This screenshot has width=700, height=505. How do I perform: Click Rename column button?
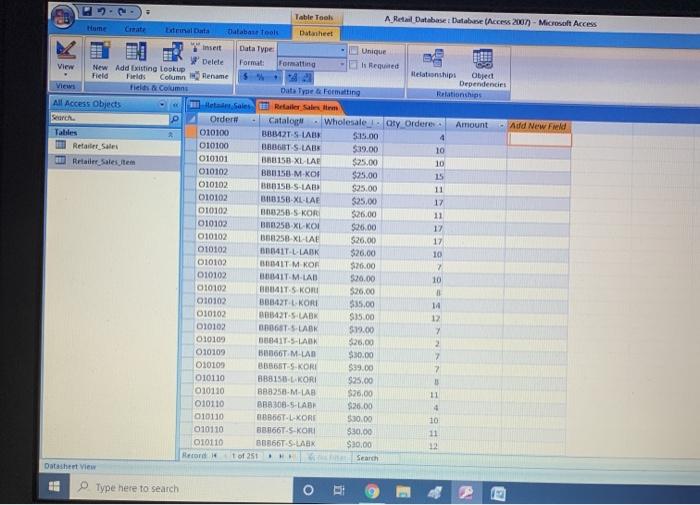pos(208,76)
